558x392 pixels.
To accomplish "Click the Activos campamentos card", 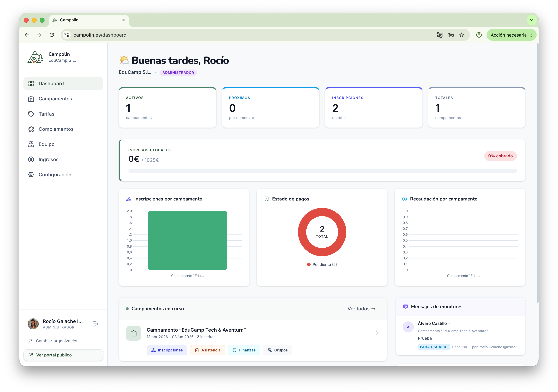I will 167,107.
